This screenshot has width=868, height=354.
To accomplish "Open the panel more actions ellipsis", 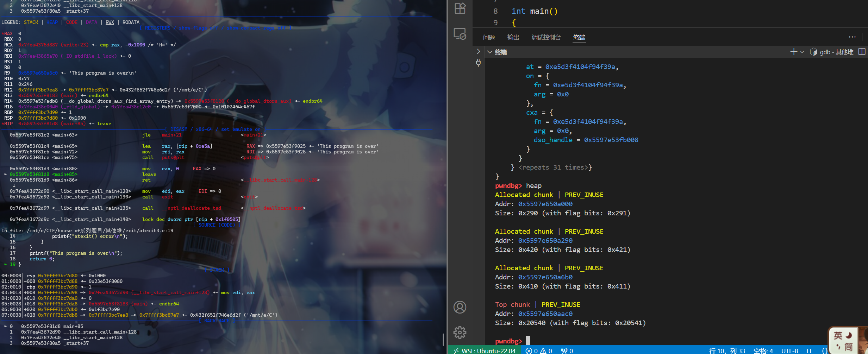I will (852, 37).
